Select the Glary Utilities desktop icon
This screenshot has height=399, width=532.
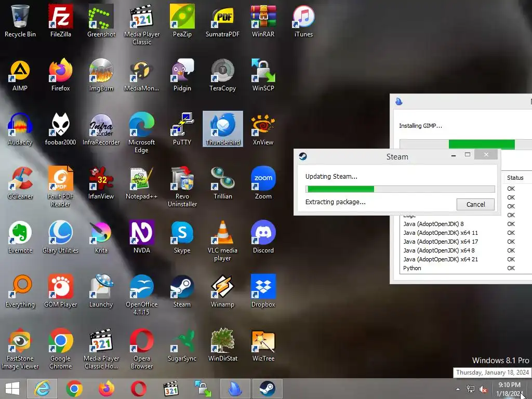coord(60,237)
